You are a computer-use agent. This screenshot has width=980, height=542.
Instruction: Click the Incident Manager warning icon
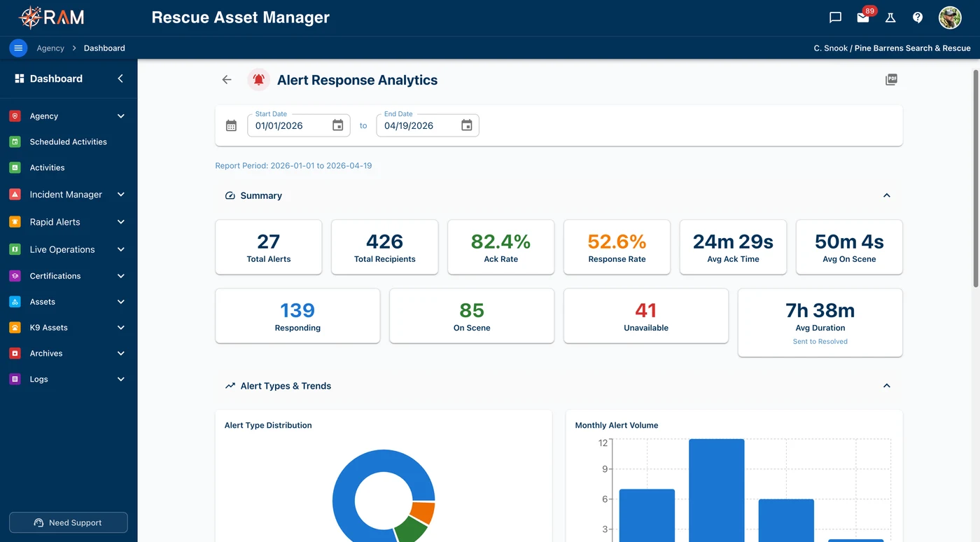15,195
